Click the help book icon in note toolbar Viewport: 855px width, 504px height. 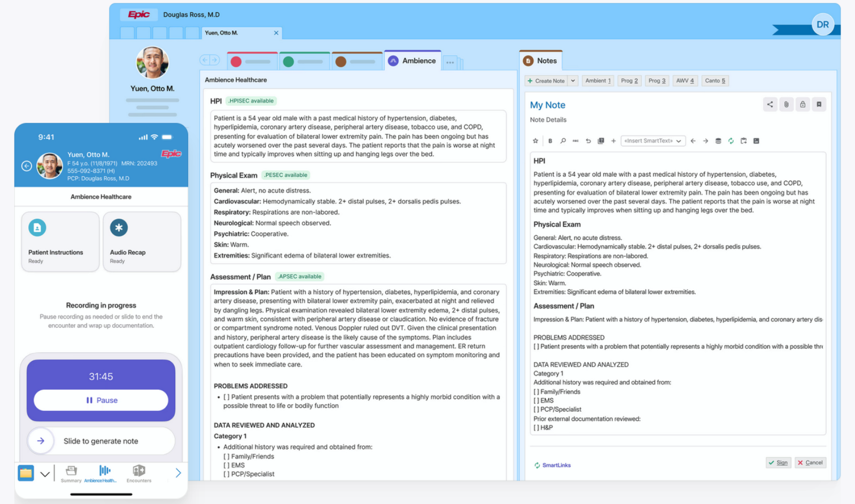click(601, 141)
